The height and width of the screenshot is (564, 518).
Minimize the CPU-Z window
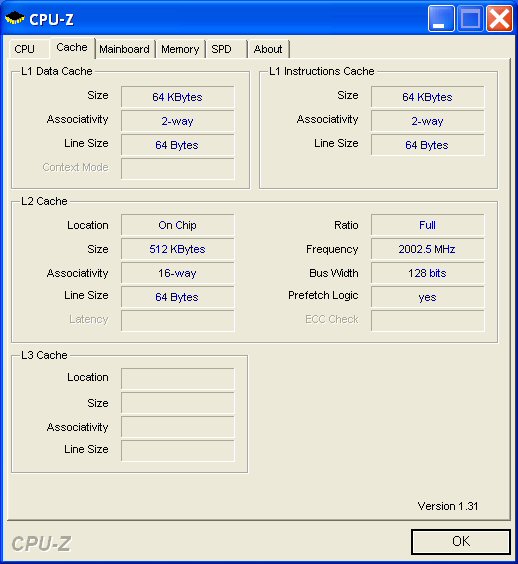point(441,18)
